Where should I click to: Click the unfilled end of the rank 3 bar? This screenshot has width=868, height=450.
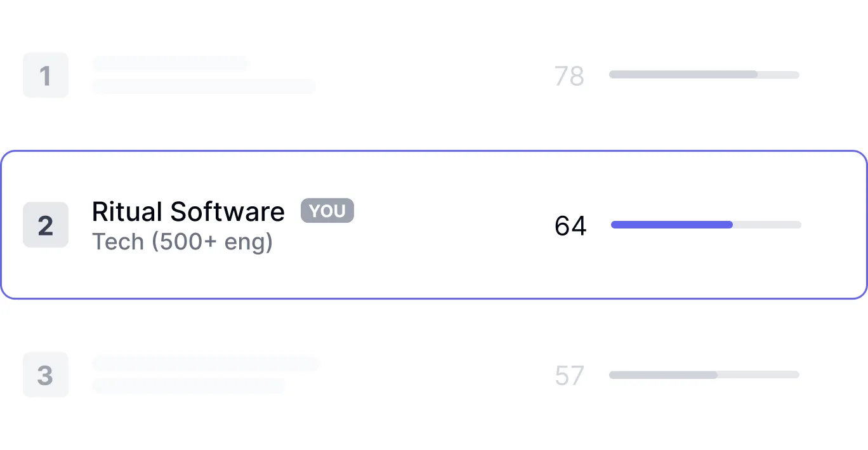point(758,374)
